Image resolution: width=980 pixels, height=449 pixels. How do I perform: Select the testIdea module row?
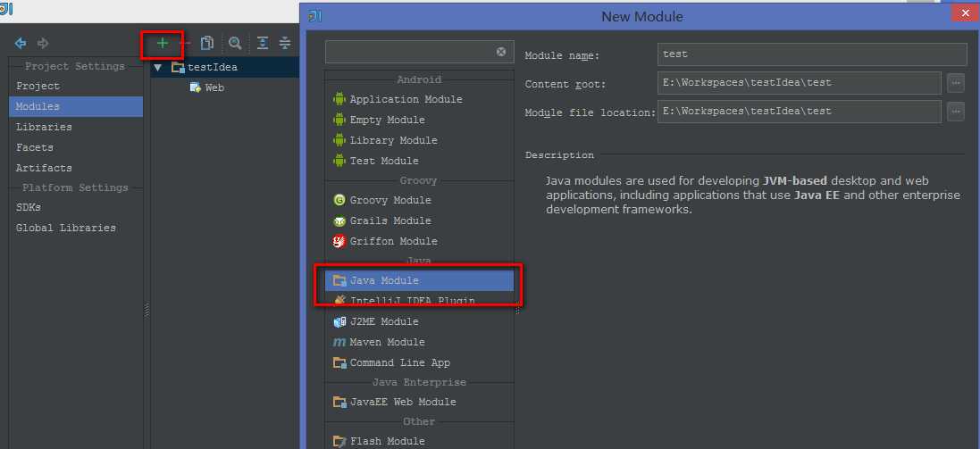[x=225, y=68]
